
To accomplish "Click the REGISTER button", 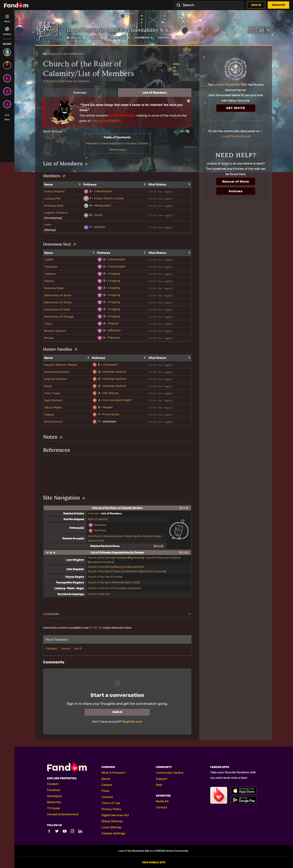I will tap(278, 5).
